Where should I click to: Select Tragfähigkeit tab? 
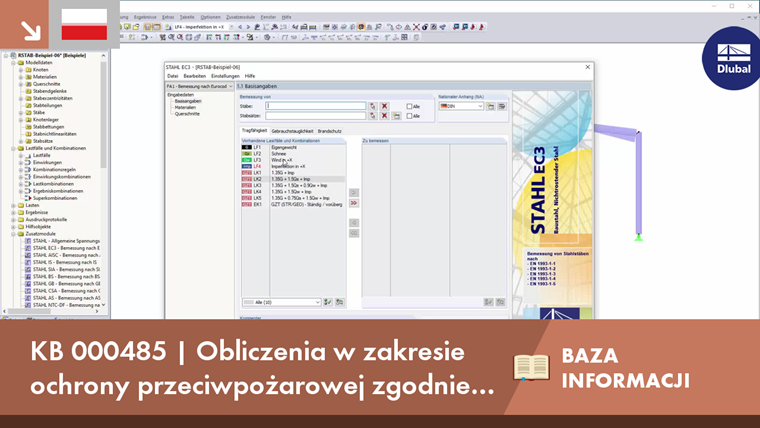coord(254,131)
